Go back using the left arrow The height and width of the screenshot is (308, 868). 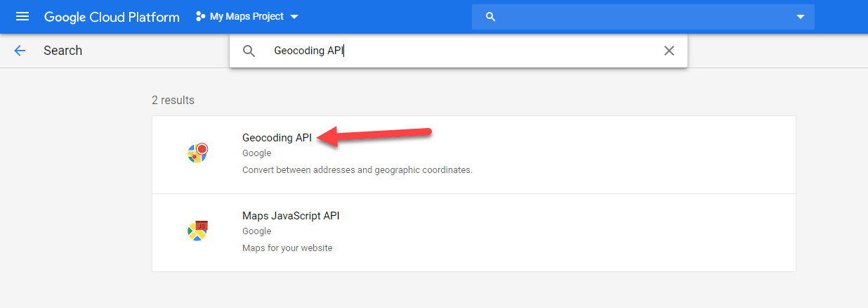click(x=20, y=51)
